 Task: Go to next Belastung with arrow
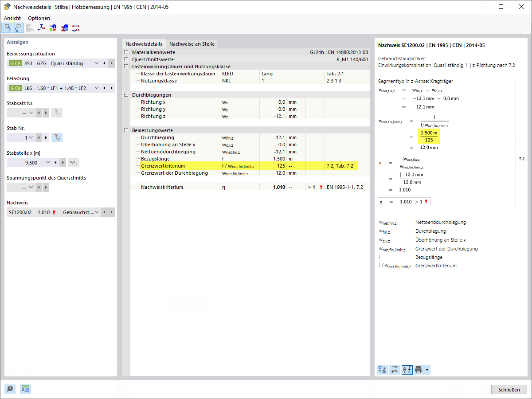click(x=111, y=88)
